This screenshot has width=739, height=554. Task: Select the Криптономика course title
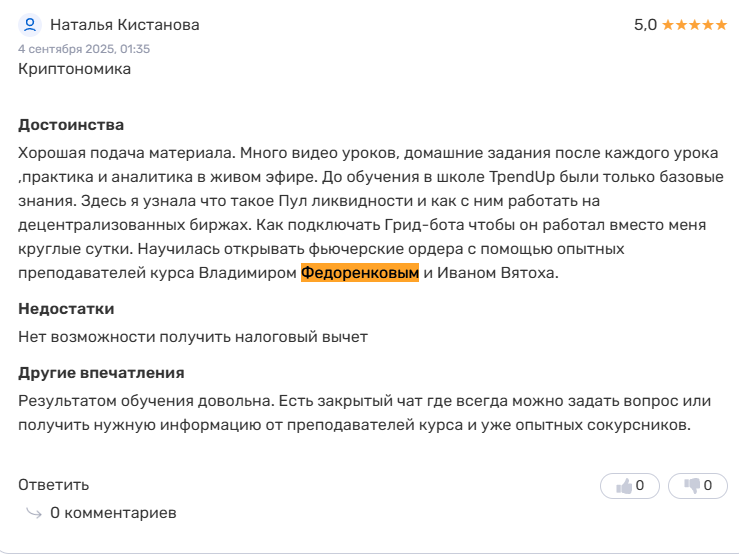pos(74,69)
